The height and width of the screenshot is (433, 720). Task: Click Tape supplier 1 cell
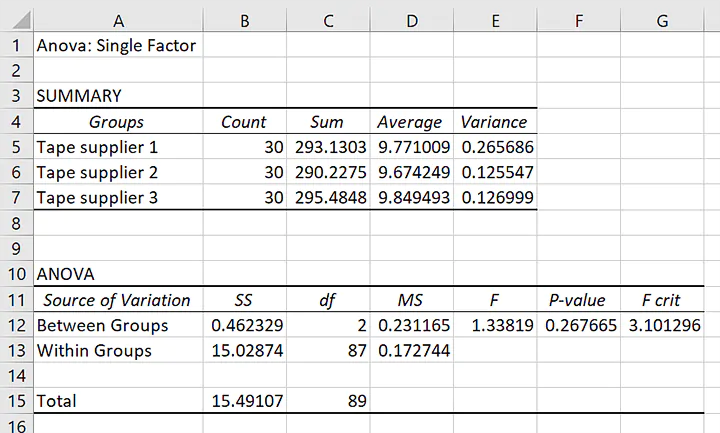(118, 147)
